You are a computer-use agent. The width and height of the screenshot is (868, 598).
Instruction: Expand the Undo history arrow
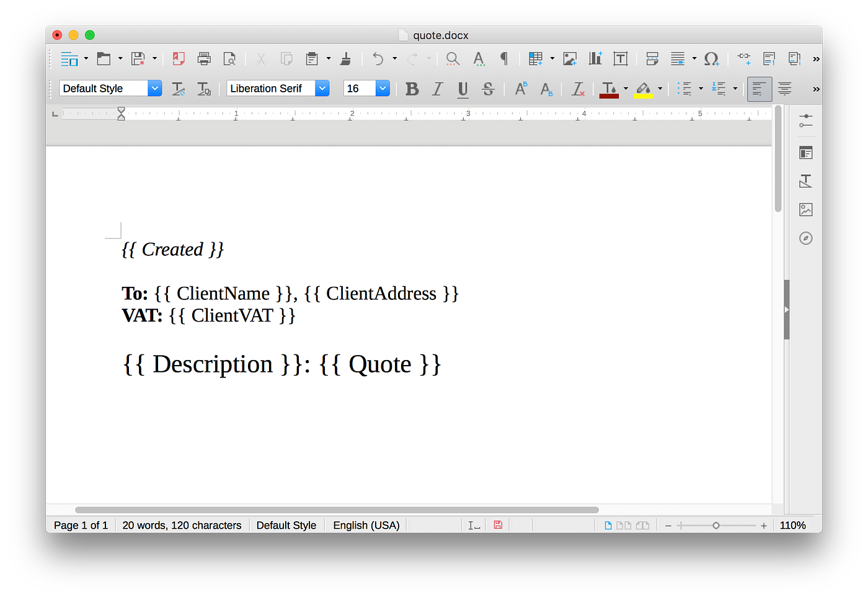(x=394, y=59)
